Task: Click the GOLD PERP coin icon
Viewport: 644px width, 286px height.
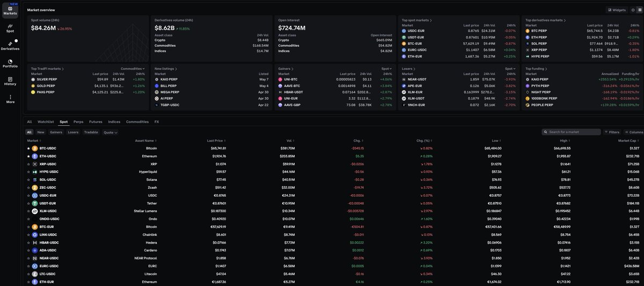Action: point(33,85)
